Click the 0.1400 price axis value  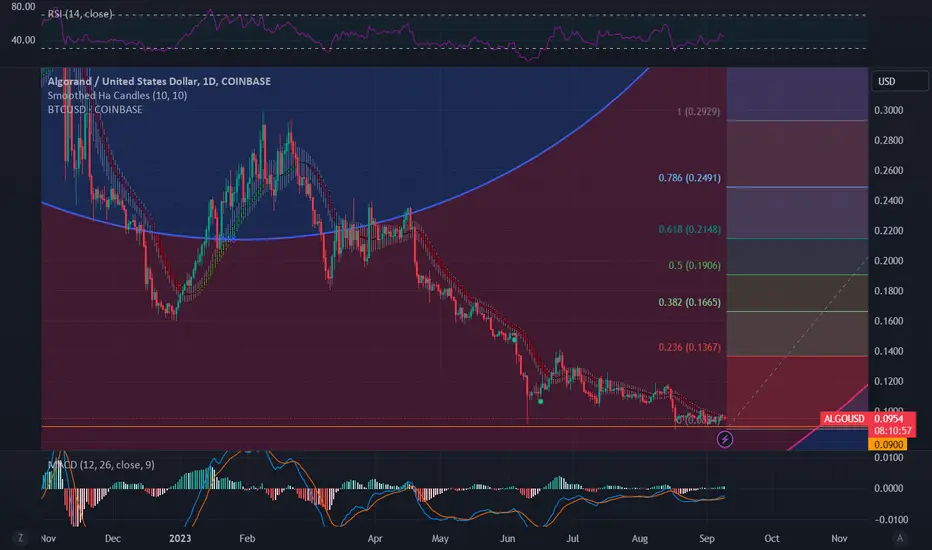point(889,351)
